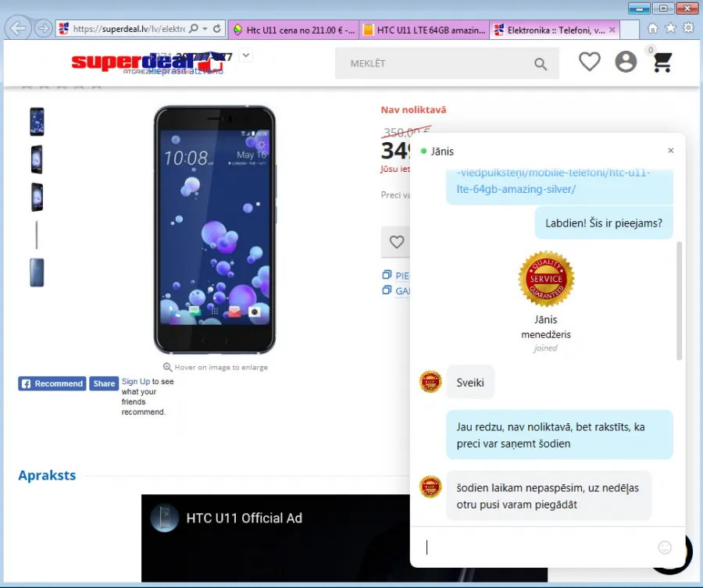This screenshot has height=588, width=703.
Task: Click the 'HTC U11 Official Ad' video title
Action: (x=244, y=518)
